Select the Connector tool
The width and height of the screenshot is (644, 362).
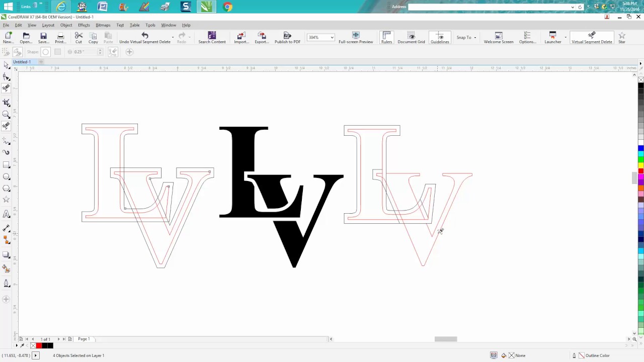pyautogui.click(x=6, y=240)
